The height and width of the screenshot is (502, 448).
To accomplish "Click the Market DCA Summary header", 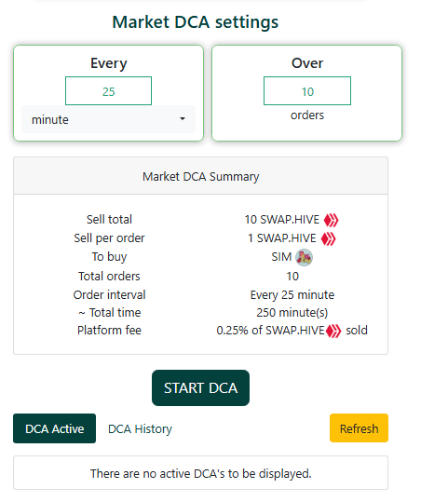I will click(201, 176).
